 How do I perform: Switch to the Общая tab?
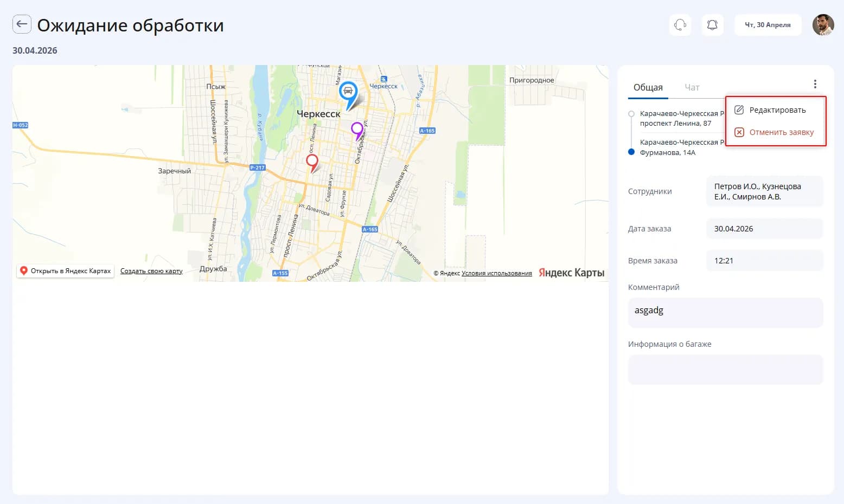coord(648,87)
